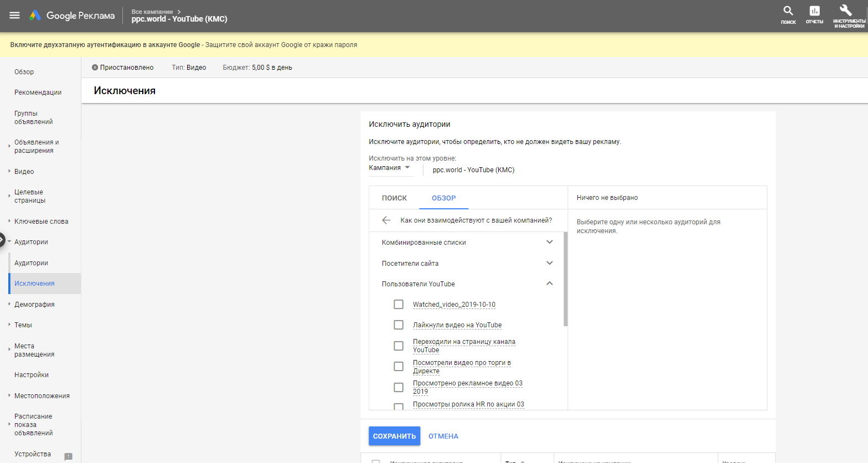Viewport: 868px width, 463px height.
Task: Select Посмотрели видео про торги в Директе checkbox
Action: (399, 367)
